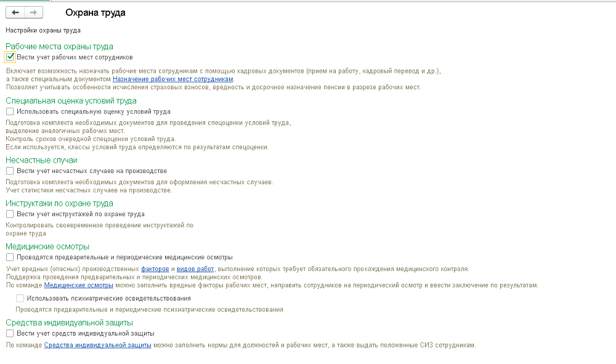616x364 pixels.
Task: Click the 'Настройки охраны труда' subtitle label
Action: coord(43,30)
